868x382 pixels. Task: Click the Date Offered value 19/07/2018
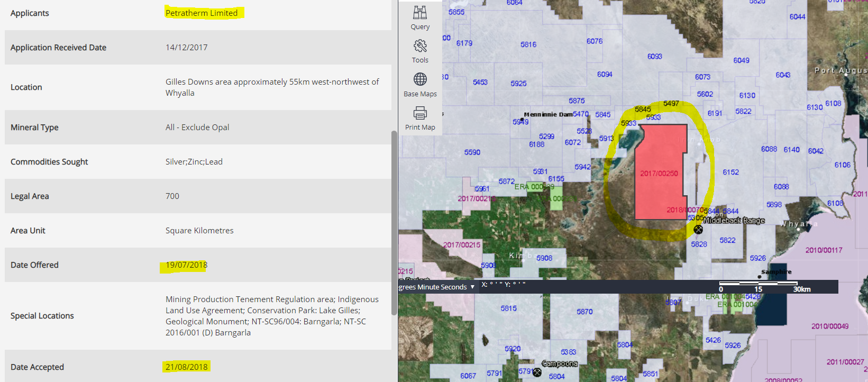pos(186,265)
